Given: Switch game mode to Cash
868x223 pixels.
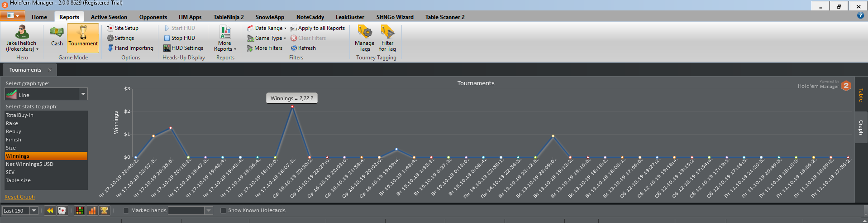Looking at the screenshot, I should (57, 38).
